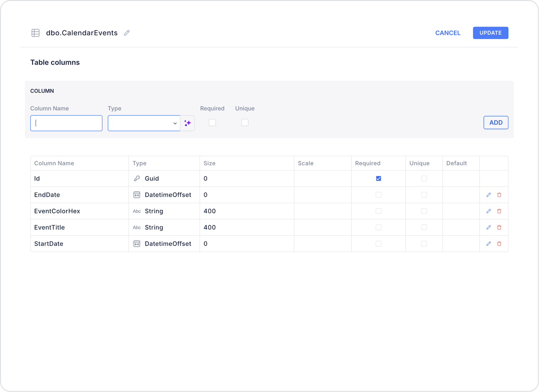The image size is (539, 392).
Task: Click the ADD column button
Action: point(496,123)
